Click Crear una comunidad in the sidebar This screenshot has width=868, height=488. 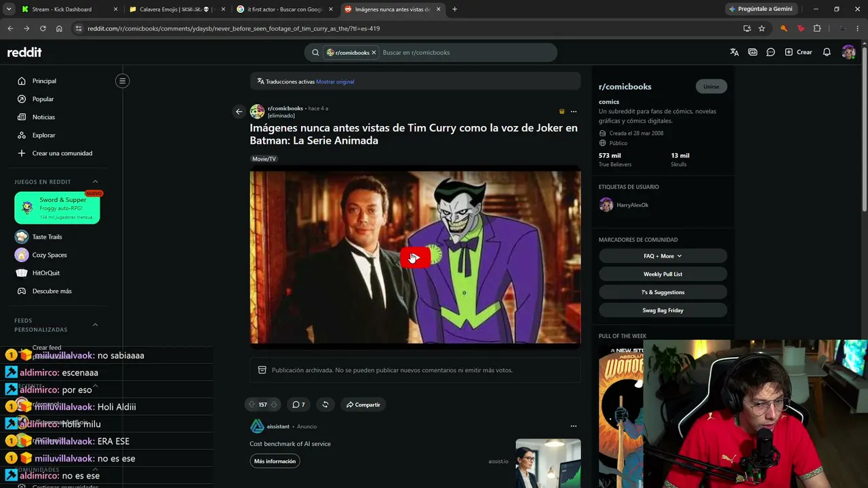[62, 153]
